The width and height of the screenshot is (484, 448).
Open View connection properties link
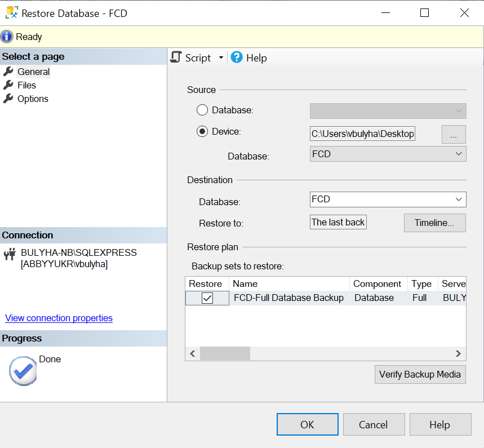point(59,318)
